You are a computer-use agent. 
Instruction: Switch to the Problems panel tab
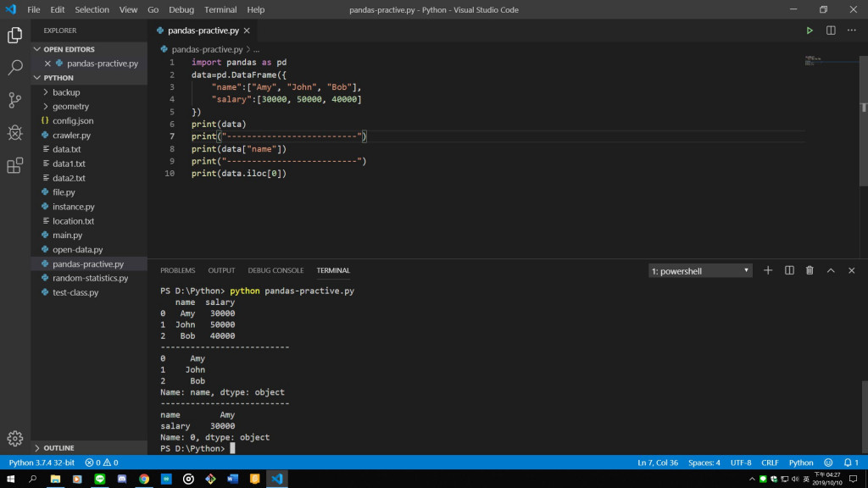178,270
